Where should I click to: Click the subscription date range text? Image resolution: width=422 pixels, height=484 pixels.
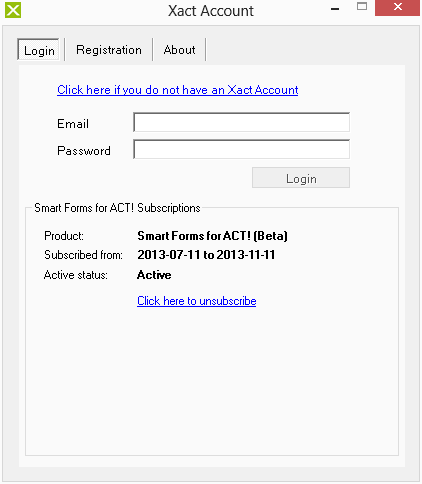pyautogui.click(x=206, y=255)
